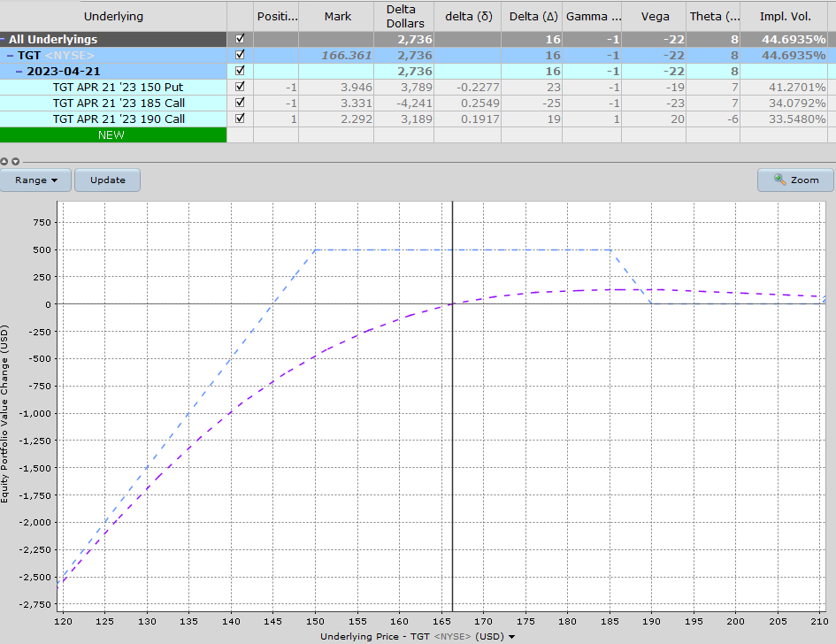Open the Underlying Price axis dropdown
Screen dimensions: 836x644
(511, 637)
